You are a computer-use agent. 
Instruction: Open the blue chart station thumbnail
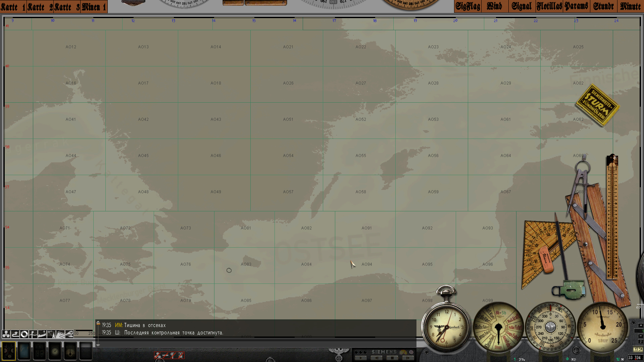click(24, 351)
